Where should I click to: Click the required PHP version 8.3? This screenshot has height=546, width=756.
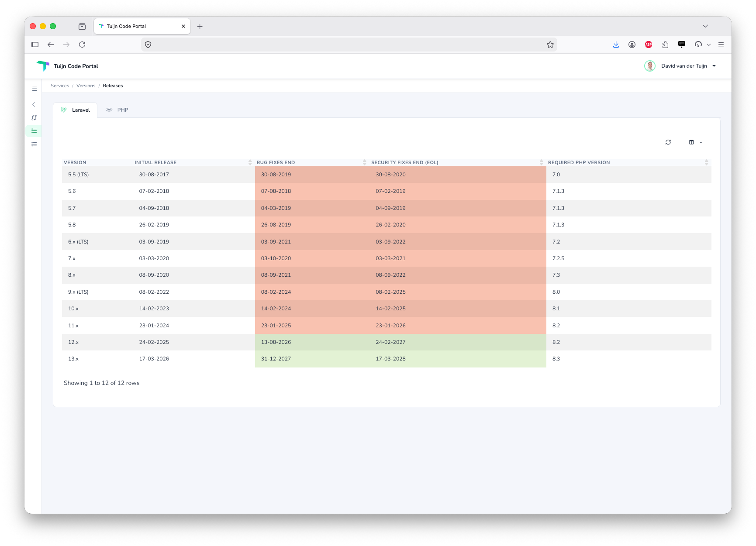click(556, 359)
